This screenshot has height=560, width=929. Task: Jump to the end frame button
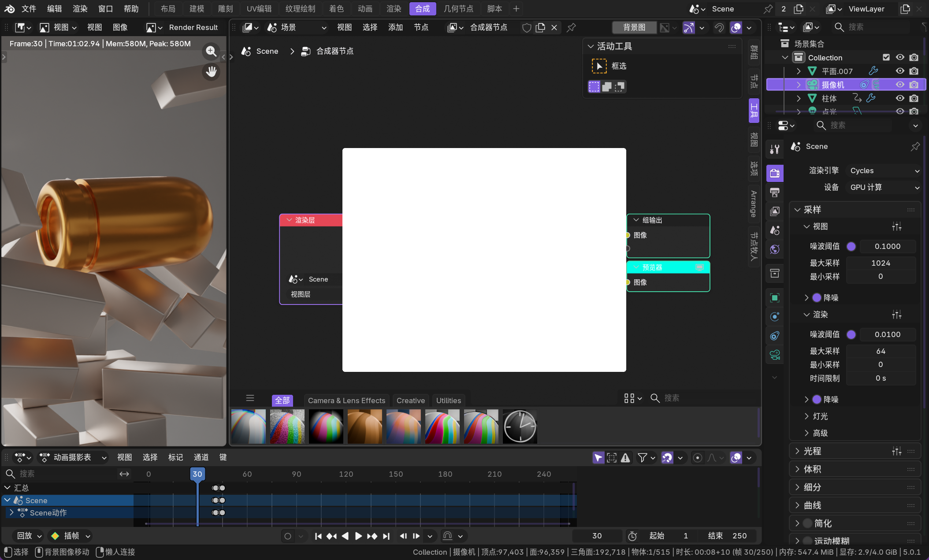[386, 536]
